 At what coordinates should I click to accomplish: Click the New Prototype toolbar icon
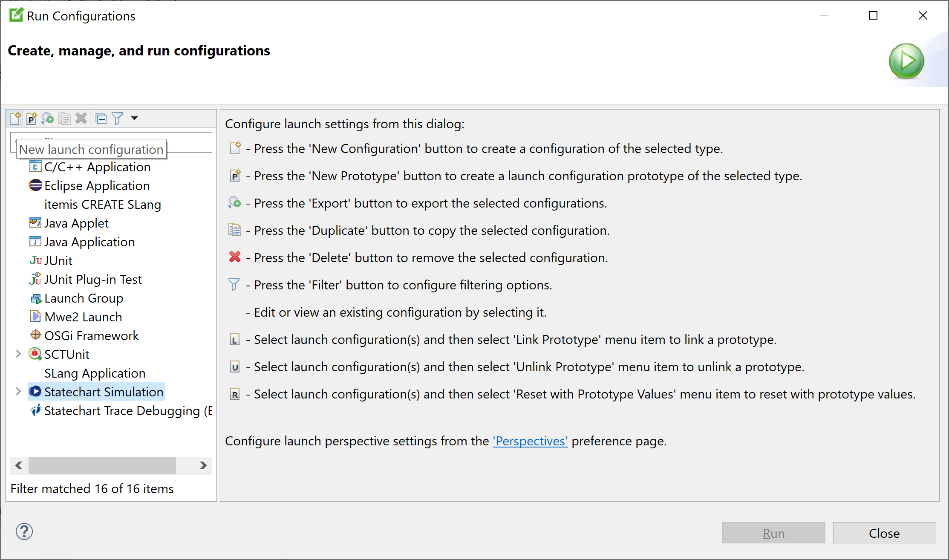click(x=32, y=118)
